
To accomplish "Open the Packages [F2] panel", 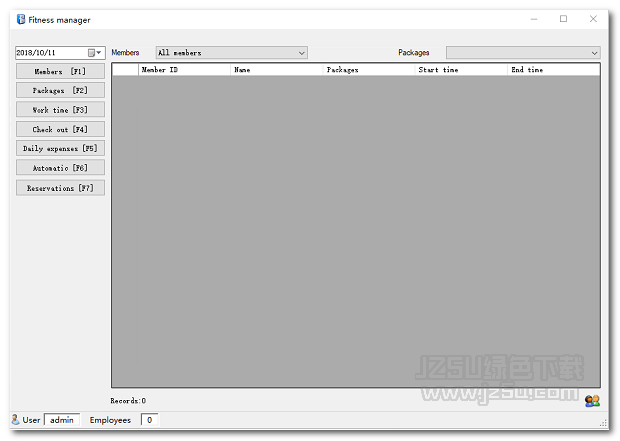I will (60, 91).
